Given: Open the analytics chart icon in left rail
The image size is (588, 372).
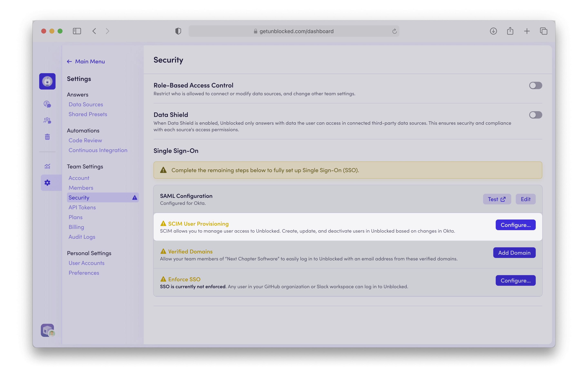Looking at the screenshot, I should 47,166.
